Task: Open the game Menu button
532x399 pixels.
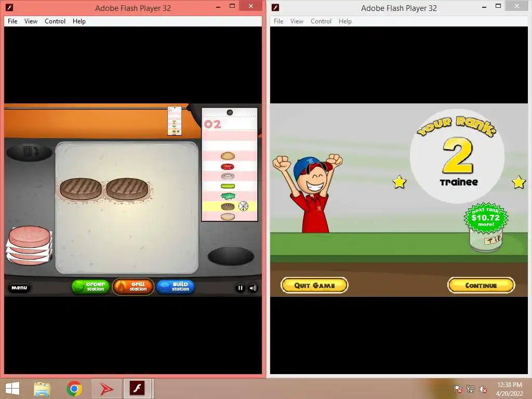Action: [19, 287]
